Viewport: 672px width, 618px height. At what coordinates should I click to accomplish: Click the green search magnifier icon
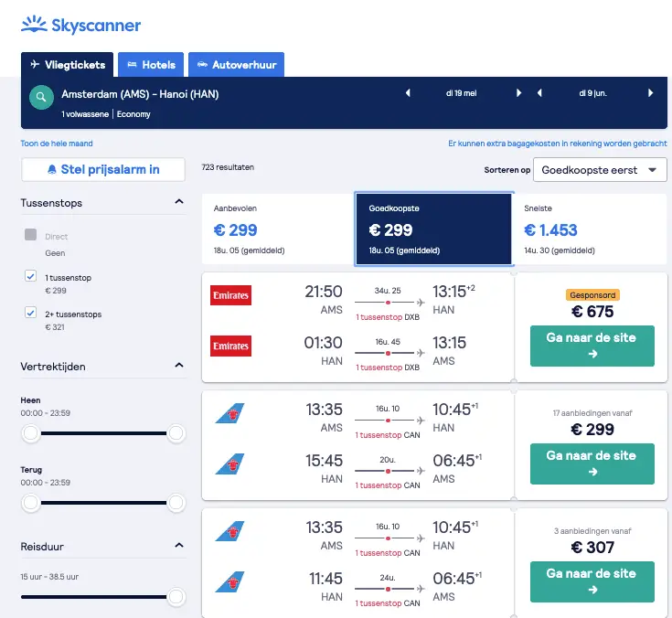41,97
